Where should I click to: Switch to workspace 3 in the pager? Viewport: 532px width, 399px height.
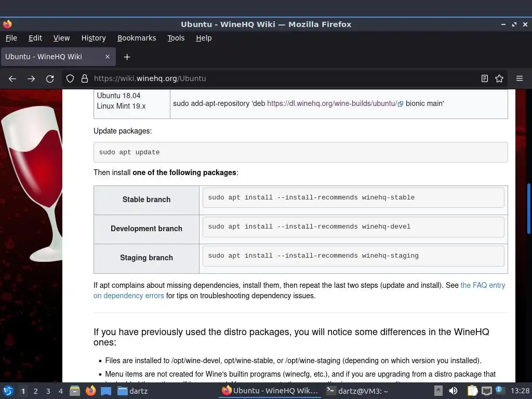click(x=48, y=391)
